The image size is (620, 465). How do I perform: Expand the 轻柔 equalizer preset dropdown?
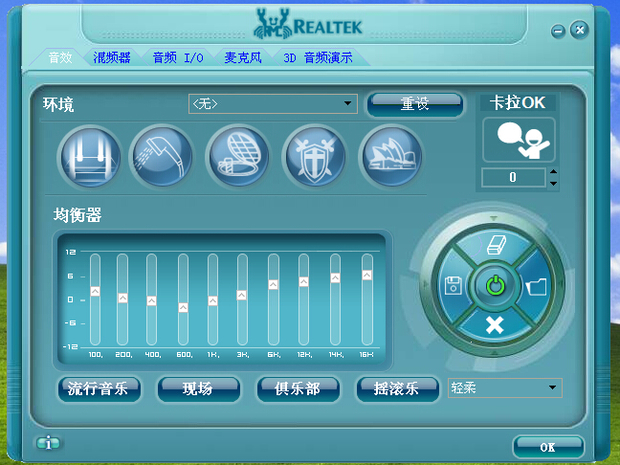(x=505, y=388)
